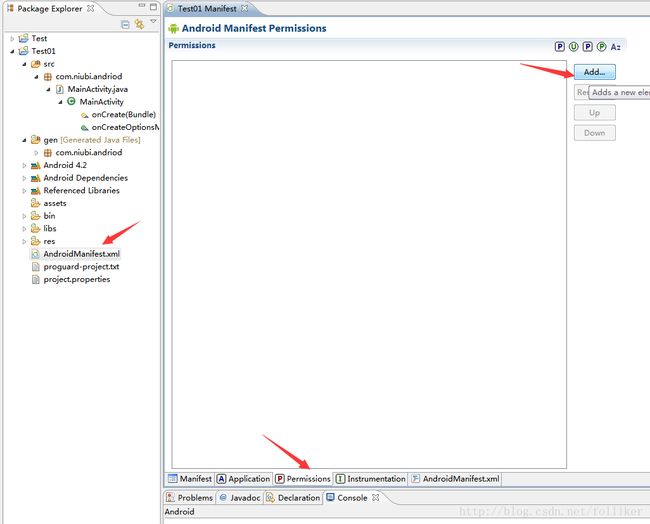Viewport: 650px width, 524px height.
Task: Click inside the empty permissions list
Action: [369, 264]
